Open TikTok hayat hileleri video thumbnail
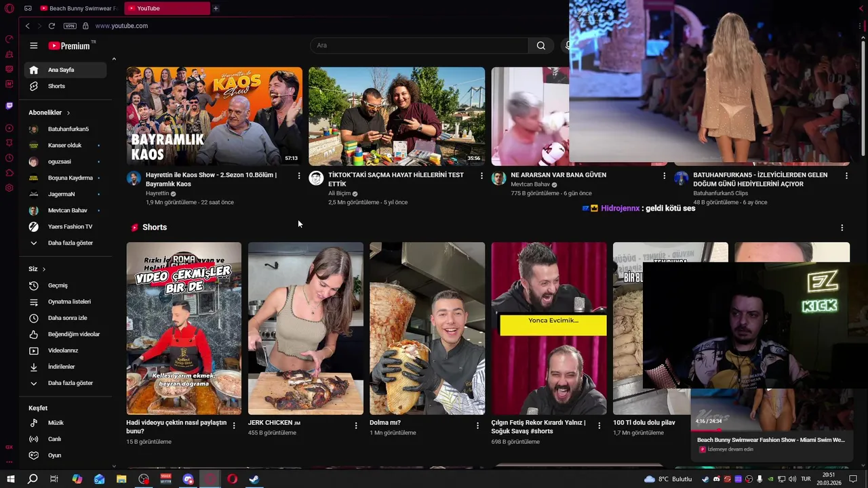This screenshot has width=868, height=488. tap(397, 116)
